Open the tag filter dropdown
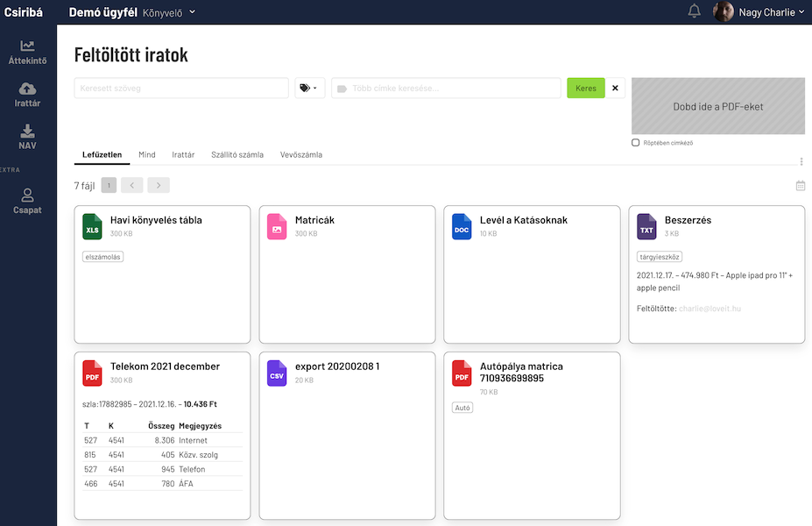This screenshot has width=812, height=526. [x=309, y=89]
